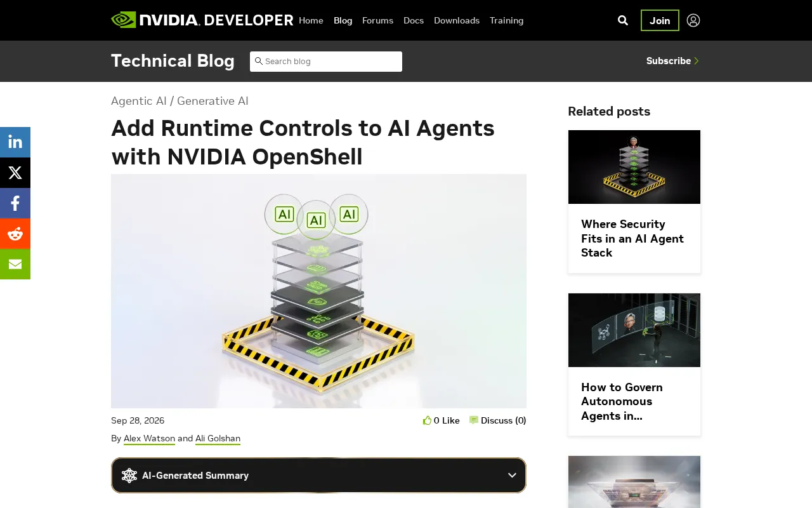Viewport: 812px width, 508px height.
Task: Open the Generative AI category
Action: tap(213, 101)
